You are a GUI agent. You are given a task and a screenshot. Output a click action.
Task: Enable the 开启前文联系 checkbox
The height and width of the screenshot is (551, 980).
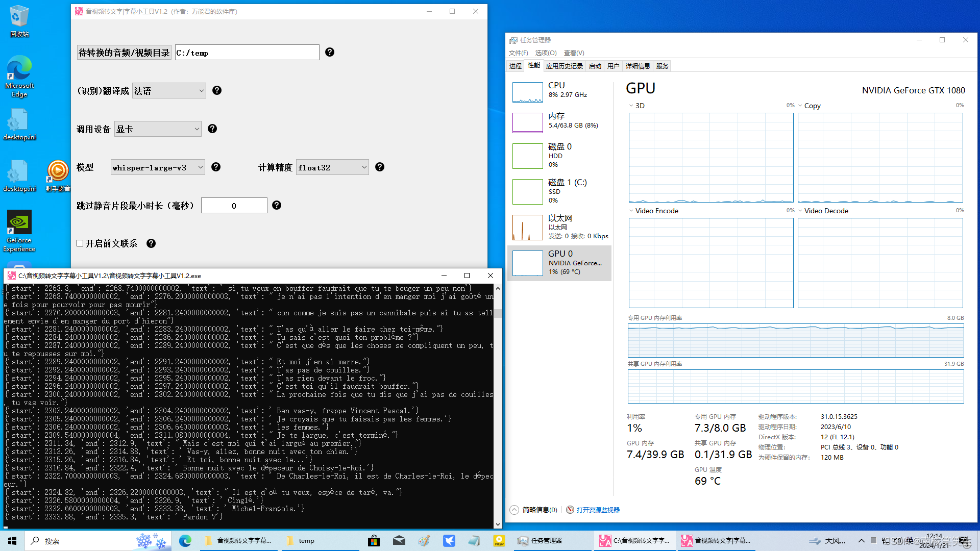click(x=80, y=243)
